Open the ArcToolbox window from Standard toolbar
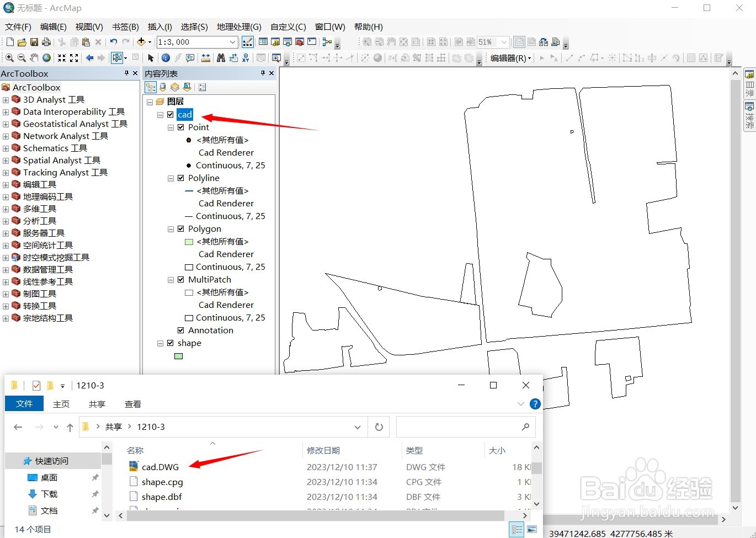The image size is (756, 538). tap(300, 41)
